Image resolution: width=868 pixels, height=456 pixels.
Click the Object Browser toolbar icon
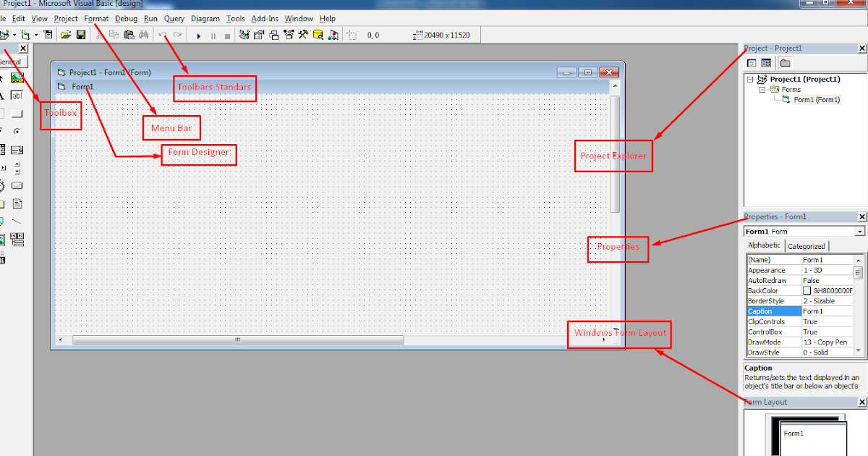click(x=287, y=34)
